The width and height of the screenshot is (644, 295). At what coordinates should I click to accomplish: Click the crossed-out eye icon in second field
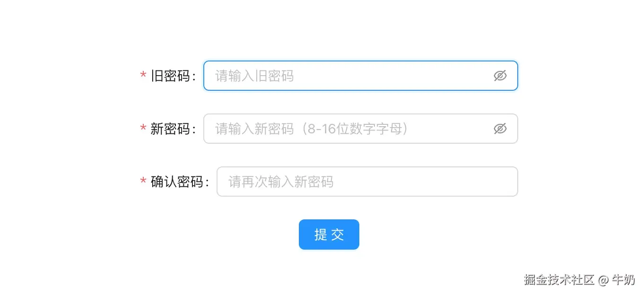[500, 129]
